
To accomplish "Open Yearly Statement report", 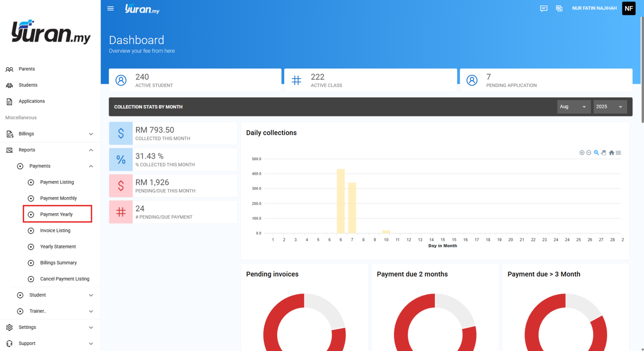I will [58, 247].
